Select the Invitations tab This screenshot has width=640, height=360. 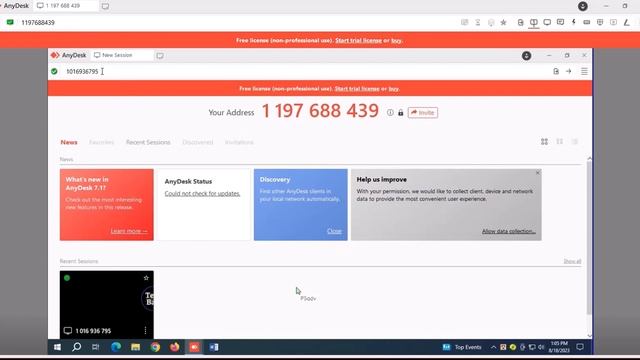(x=239, y=142)
